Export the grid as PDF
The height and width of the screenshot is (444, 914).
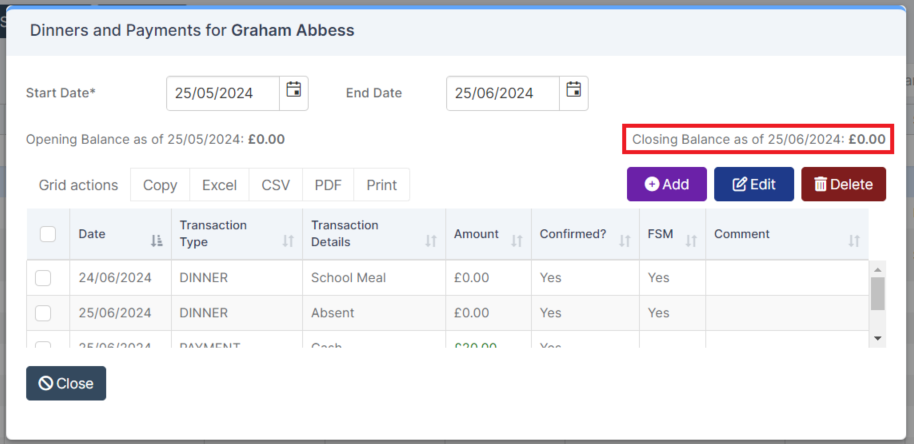click(x=328, y=185)
